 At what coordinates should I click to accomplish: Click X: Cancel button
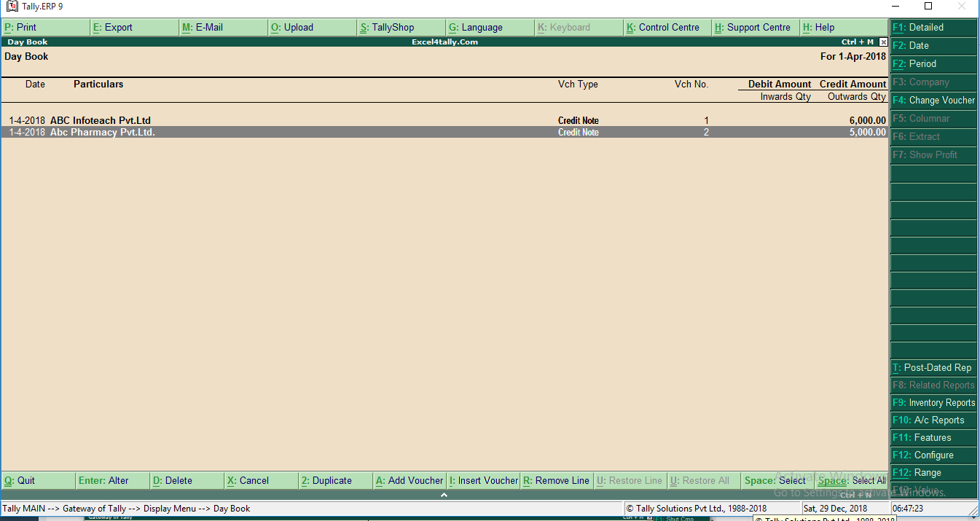click(x=262, y=481)
